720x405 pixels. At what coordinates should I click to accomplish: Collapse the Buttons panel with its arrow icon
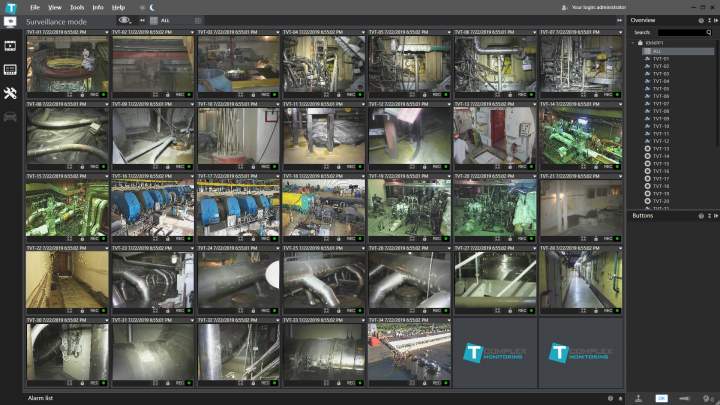point(716,215)
